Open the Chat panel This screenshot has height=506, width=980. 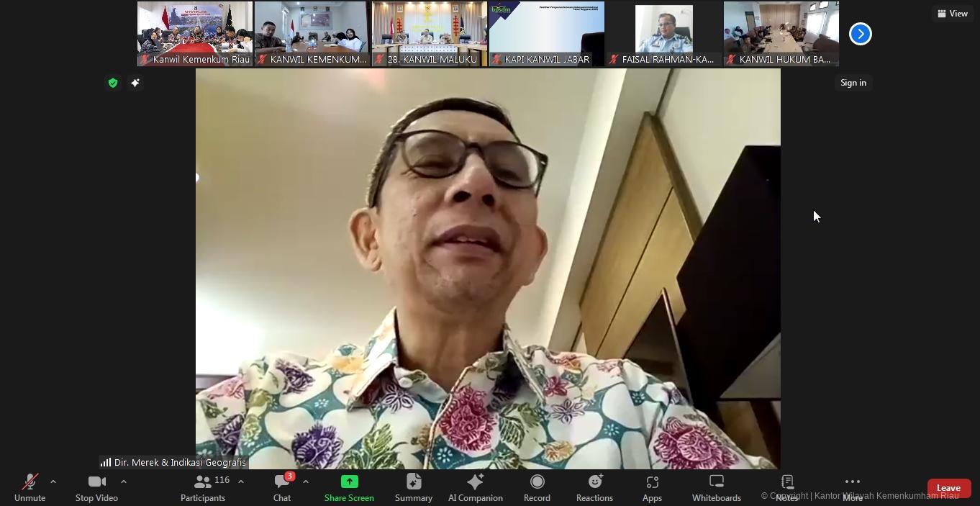[x=282, y=487]
